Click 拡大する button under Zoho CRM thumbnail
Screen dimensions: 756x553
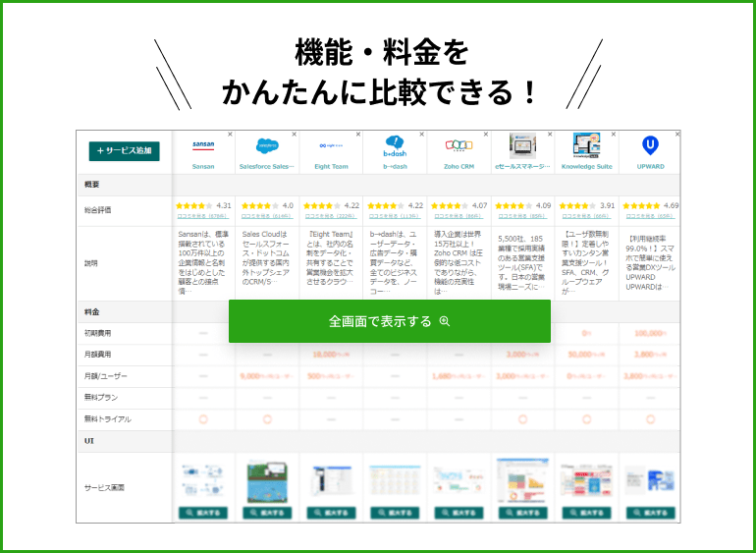pyautogui.click(x=459, y=513)
